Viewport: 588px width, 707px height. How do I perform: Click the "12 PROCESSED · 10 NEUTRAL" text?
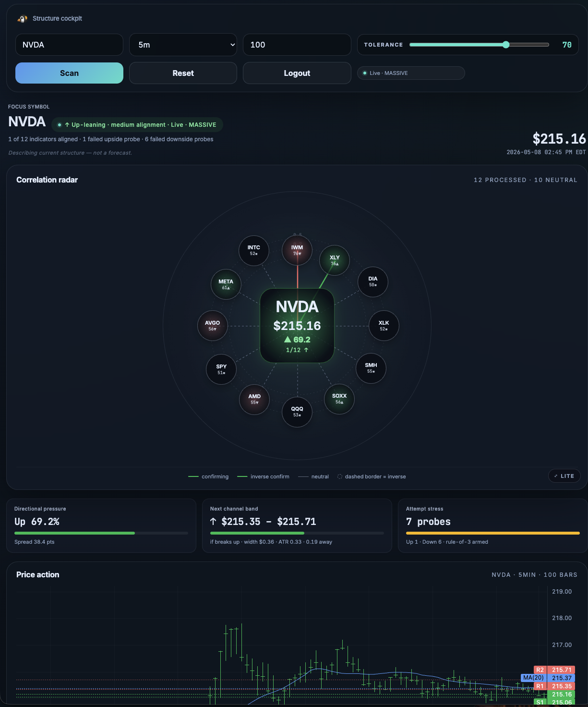526,180
